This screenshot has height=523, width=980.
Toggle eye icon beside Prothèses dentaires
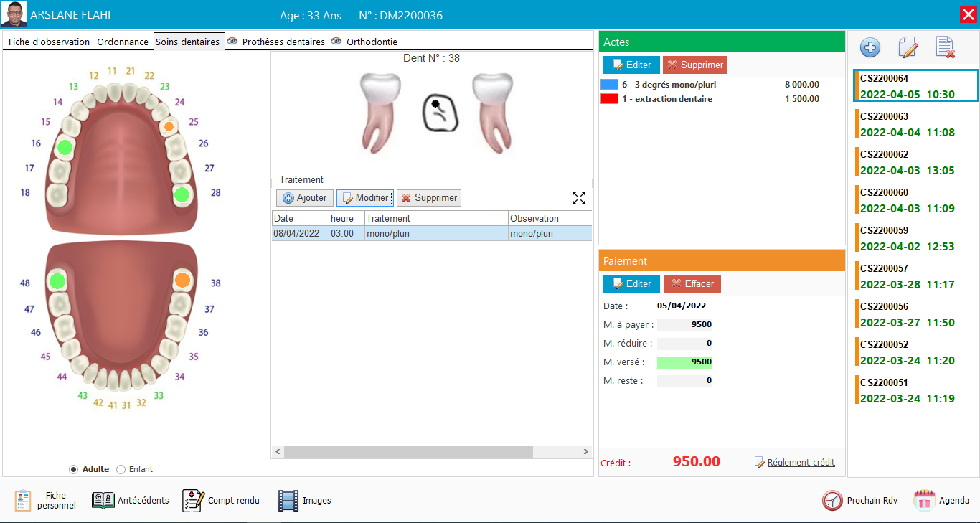pyautogui.click(x=232, y=42)
